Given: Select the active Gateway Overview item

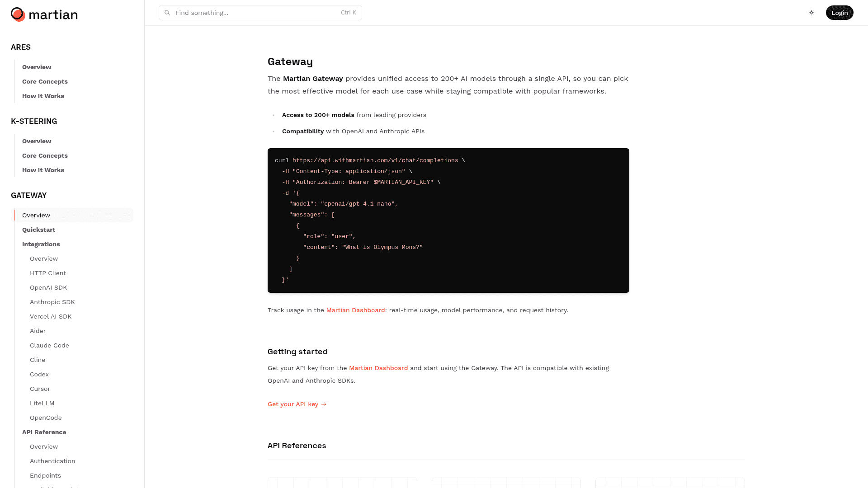Looking at the screenshot, I should (72, 215).
